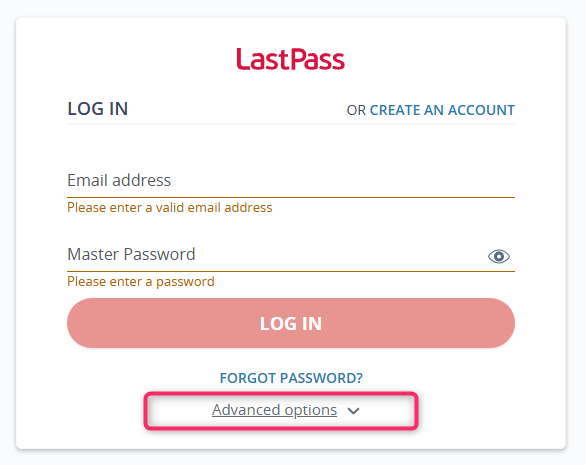The width and height of the screenshot is (586, 465).
Task: Click the 'Please enter a valid email address' message
Action: click(170, 207)
